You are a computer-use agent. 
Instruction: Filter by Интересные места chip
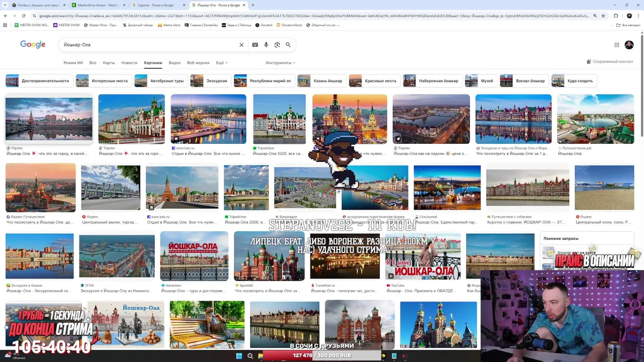pyautogui.click(x=103, y=80)
